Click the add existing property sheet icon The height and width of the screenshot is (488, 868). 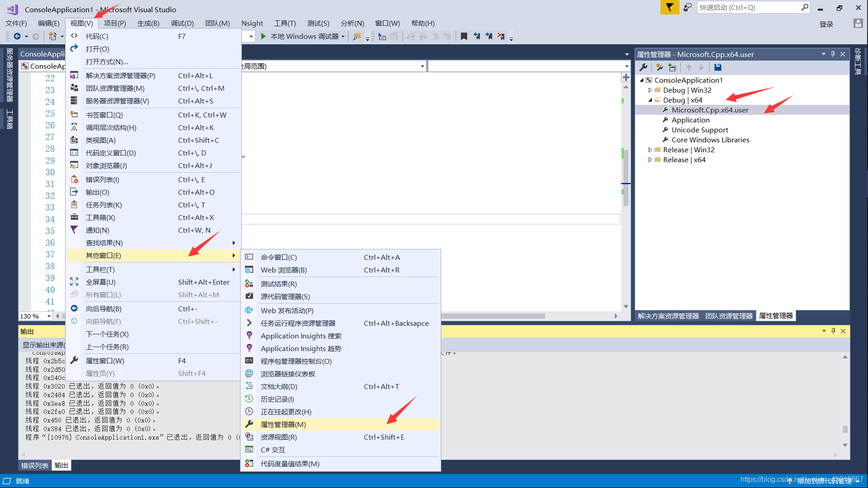(673, 67)
